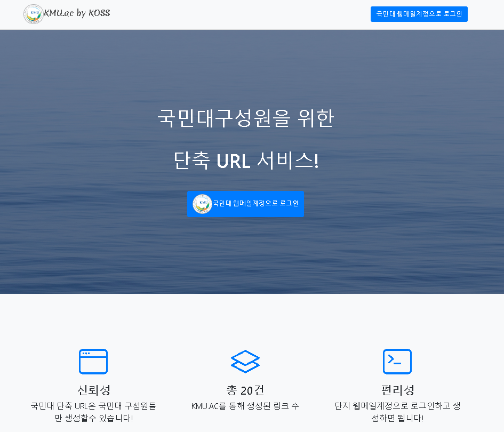Click the hero headline 국민대구성원을 위한

point(245,118)
